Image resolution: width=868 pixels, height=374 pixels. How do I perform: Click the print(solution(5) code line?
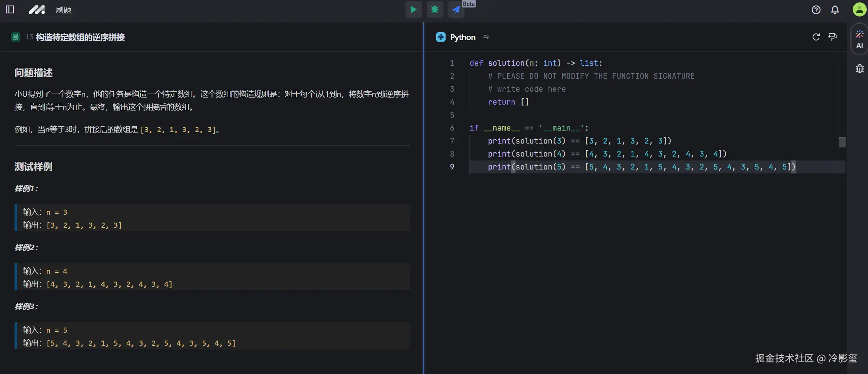(x=642, y=167)
